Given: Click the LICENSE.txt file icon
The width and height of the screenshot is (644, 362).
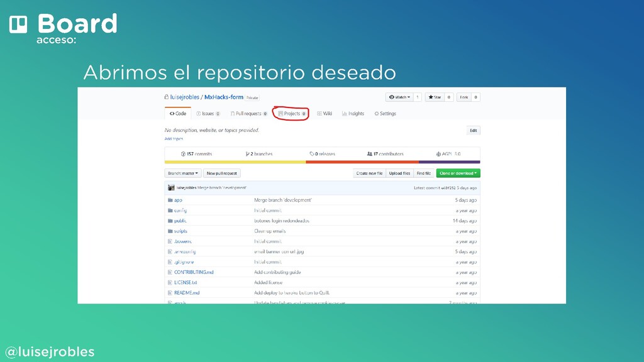Looking at the screenshot, I should click(x=170, y=282).
